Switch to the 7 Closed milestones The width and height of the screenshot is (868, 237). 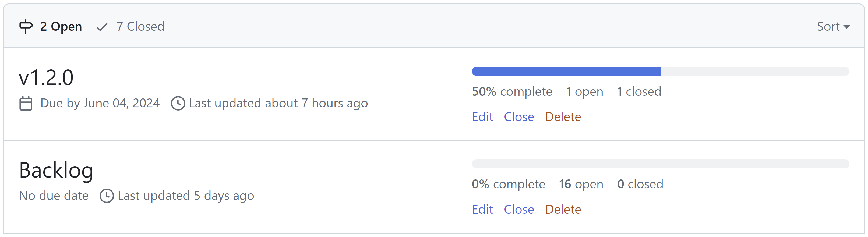point(140,27)
